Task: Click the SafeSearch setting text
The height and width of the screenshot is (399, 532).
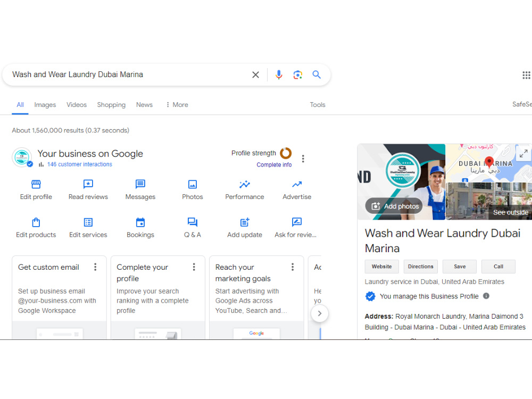Action: coord(522,104)
